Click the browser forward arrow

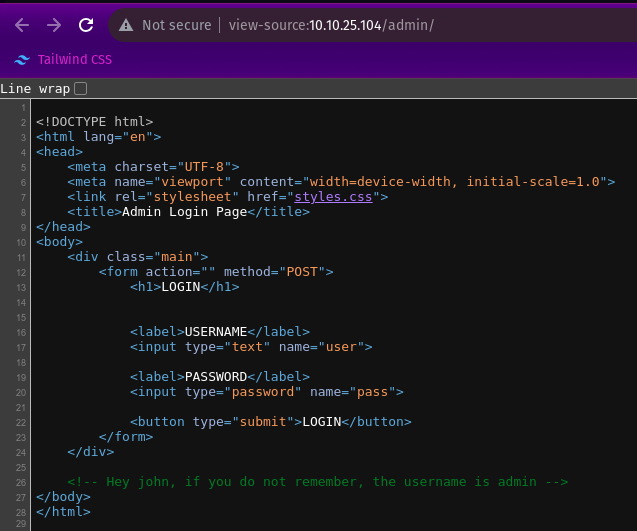tap(53, 25)
